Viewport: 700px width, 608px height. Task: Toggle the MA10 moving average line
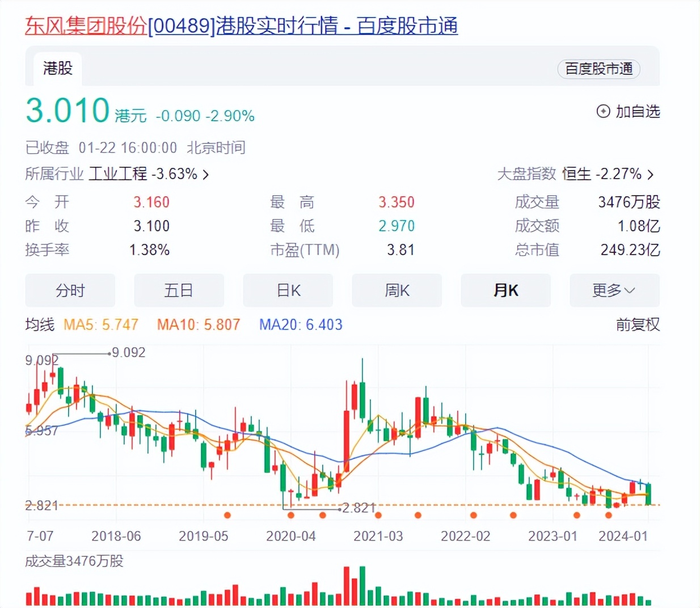pyautogui.click(x=199, y=324)
